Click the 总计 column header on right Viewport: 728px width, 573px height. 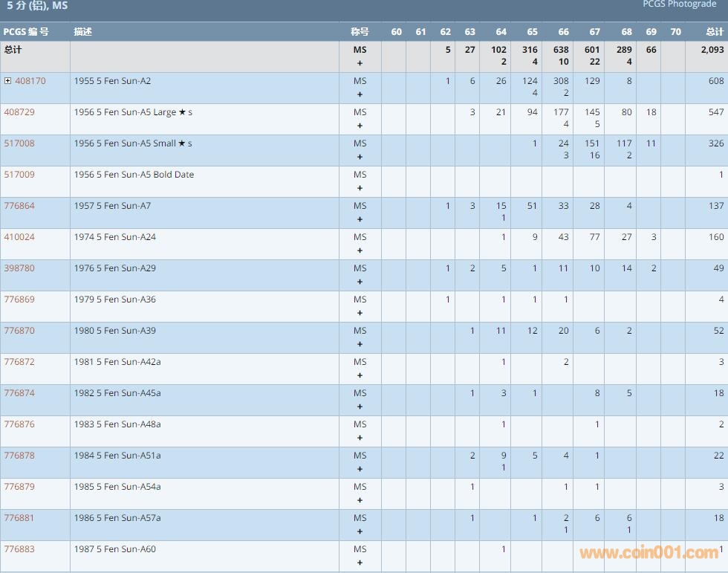coord(714,32)
